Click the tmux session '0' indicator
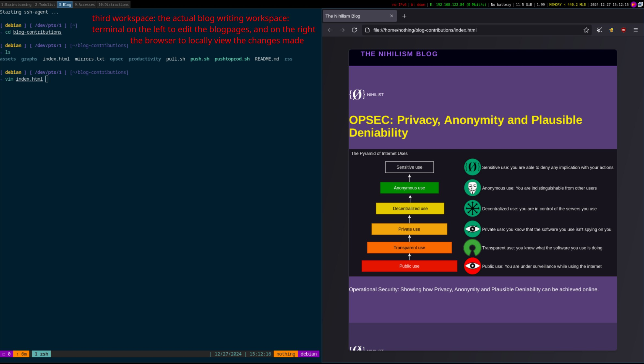Viewport: 644px width, 364px height. (x=7, y=354)
